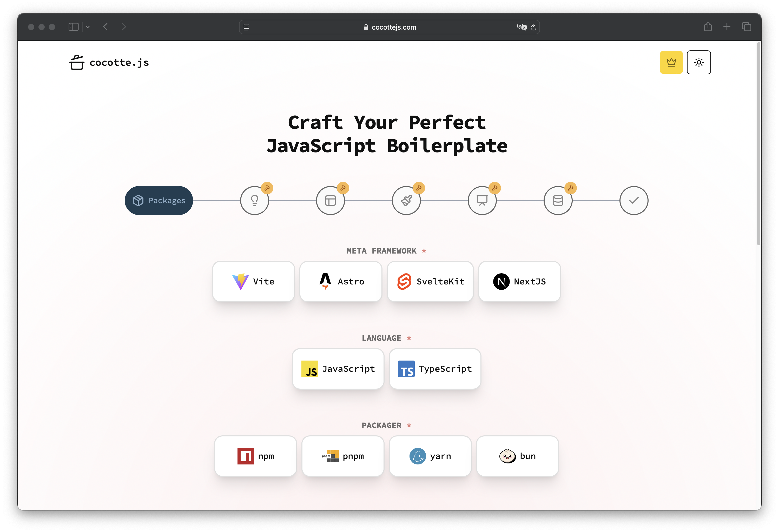Pick yarn as packager
The width and height of the screenshot is (779, 532).
[x=430, y=456]
